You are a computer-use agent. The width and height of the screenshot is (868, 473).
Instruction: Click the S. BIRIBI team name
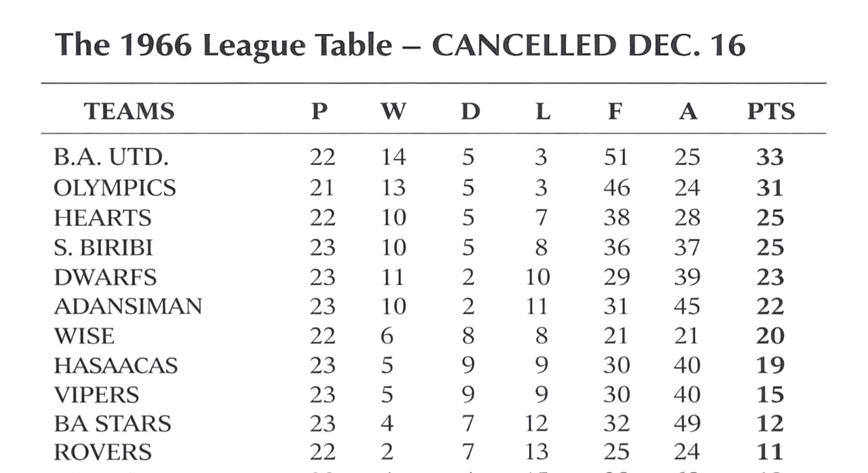tap(103, 248)
